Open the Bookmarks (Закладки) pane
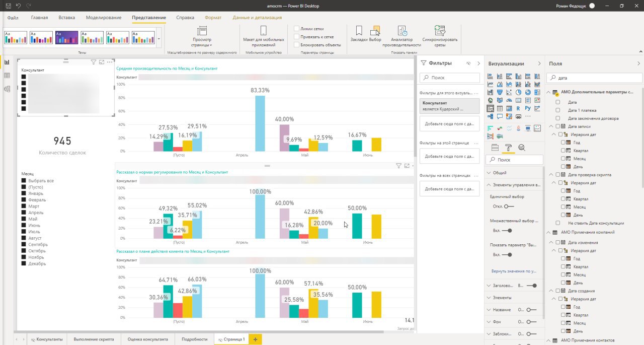The width and height of the screenshot is (644, 345). coord(359,34)
